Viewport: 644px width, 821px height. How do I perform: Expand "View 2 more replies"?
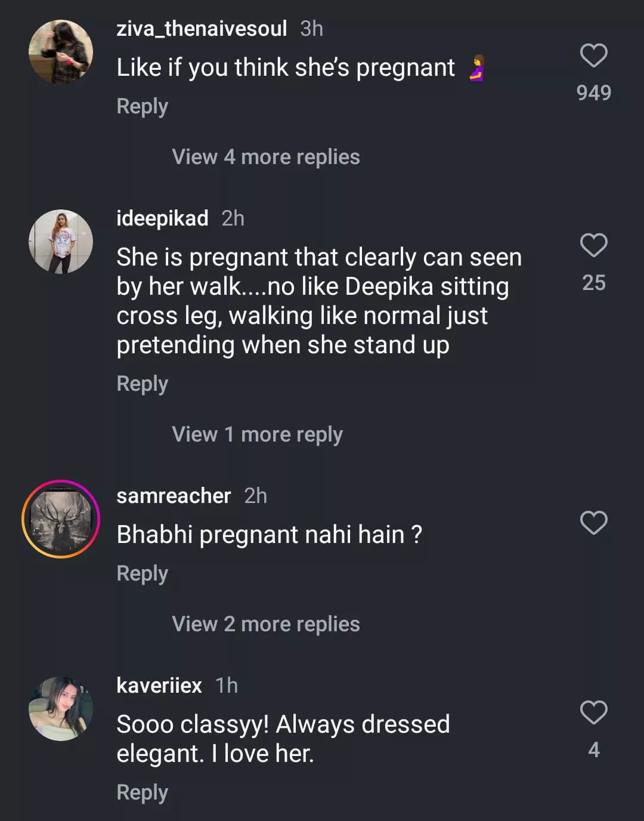pos(266,624)
